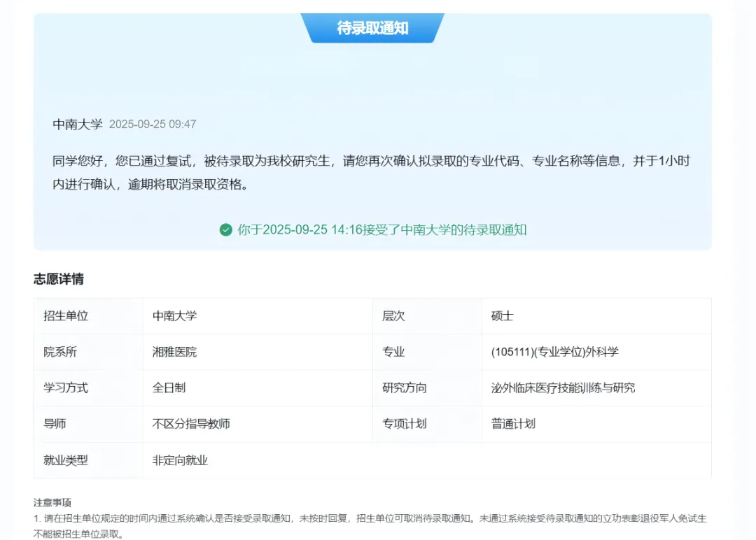This screenshot has height=540, width=756.
Task: Select the 非定向就业 employment type value
Action: click(181, 460)
